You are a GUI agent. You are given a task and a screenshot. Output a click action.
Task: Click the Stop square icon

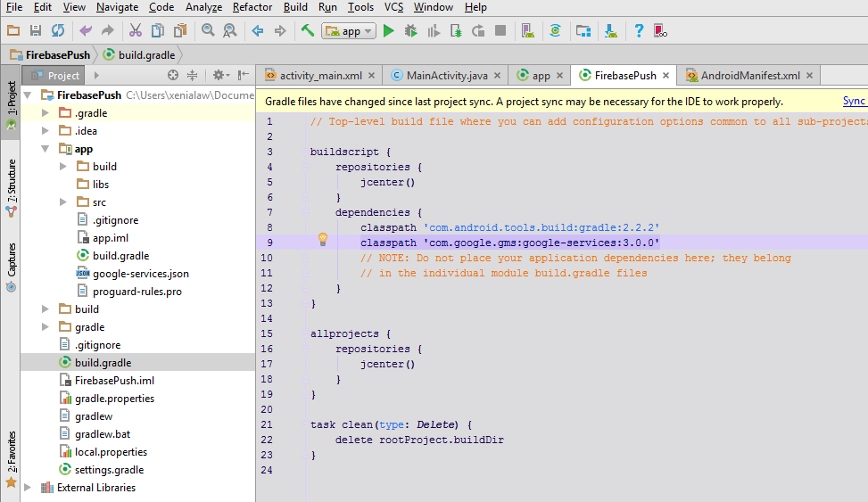[500, 31]
